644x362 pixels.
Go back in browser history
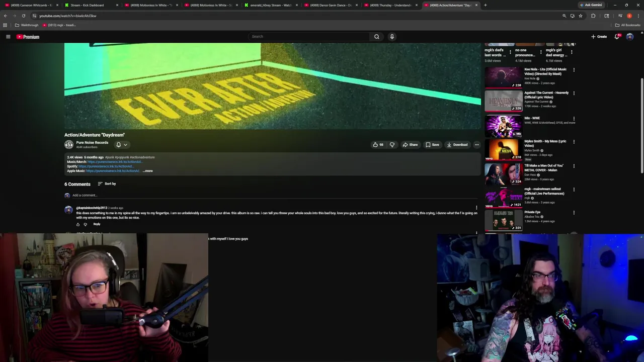(x=6, y=16)
